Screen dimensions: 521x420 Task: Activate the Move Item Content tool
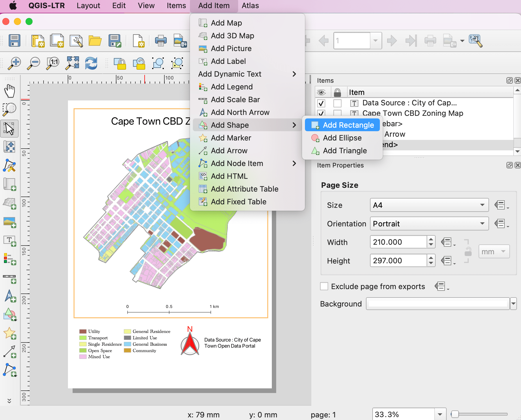pyautogui.click(x=10, y=147)
